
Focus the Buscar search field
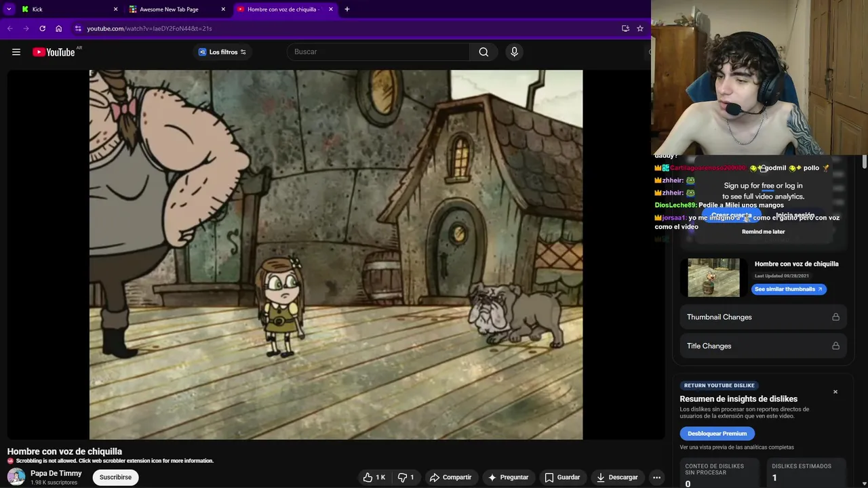click(x=378, y=52)
